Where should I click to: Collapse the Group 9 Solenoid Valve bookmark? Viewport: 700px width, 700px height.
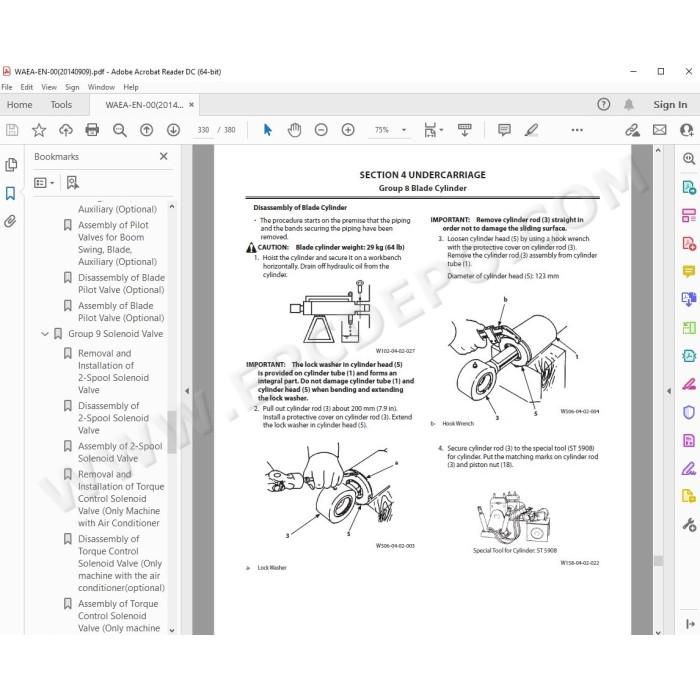point(45,334)
